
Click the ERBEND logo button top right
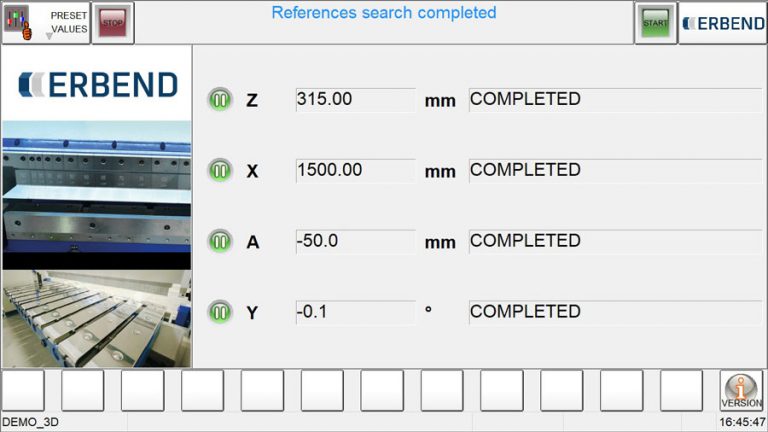(x=722, y=23)
